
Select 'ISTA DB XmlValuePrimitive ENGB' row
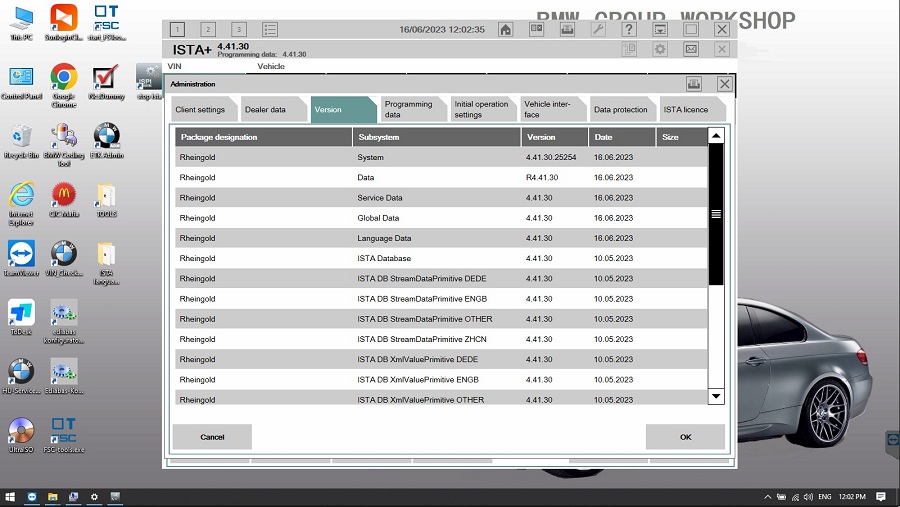[441, 380]
